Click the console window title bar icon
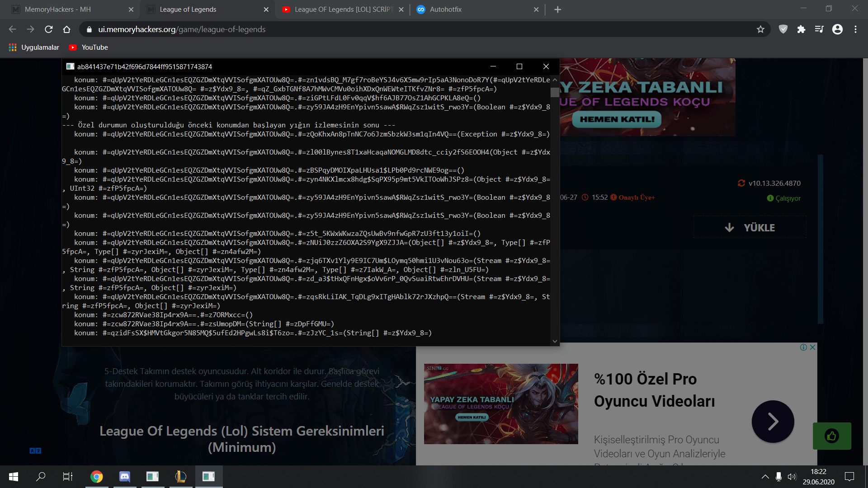Image resolution: width=868 pixels, height=488 pixels. click(70, 66)
